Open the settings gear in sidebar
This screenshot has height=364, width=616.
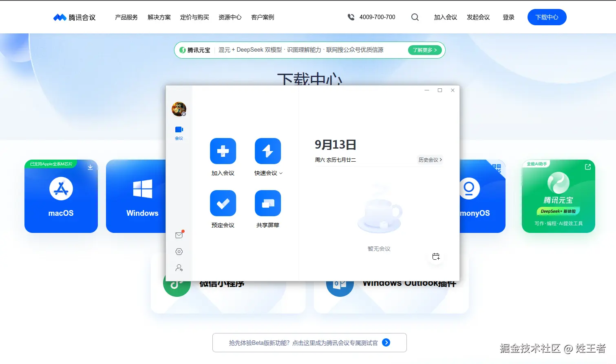[x=179, y=252]
